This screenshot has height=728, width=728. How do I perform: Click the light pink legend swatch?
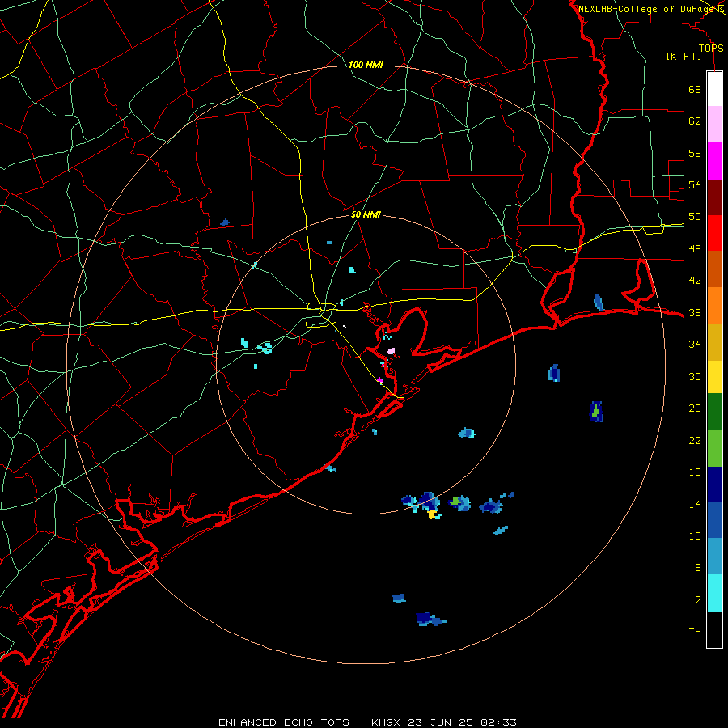point(714,125)
